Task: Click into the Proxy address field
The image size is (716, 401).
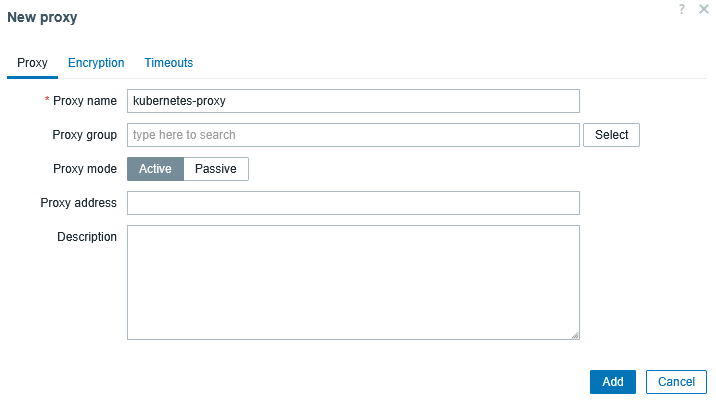Action: point(353,203)
